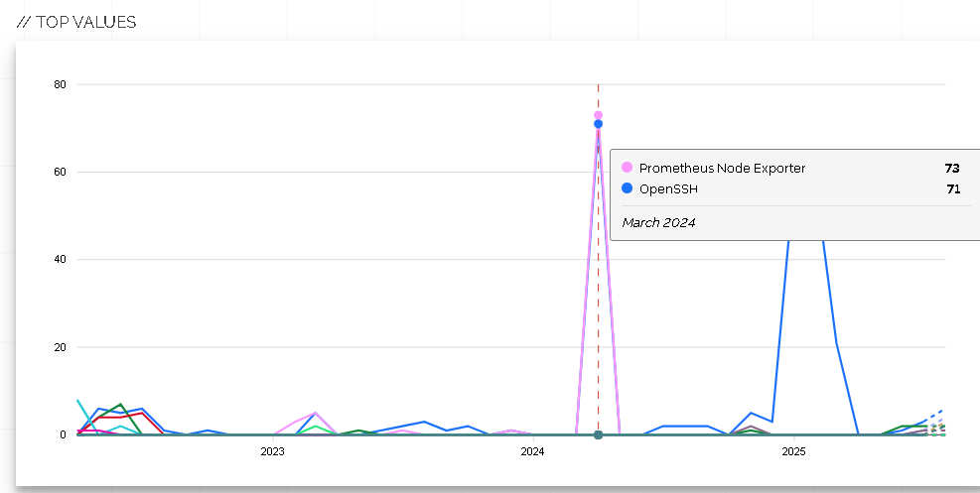Click the 2023 x-axis label
Screen dimensions: 980x493
click(272, 452)
